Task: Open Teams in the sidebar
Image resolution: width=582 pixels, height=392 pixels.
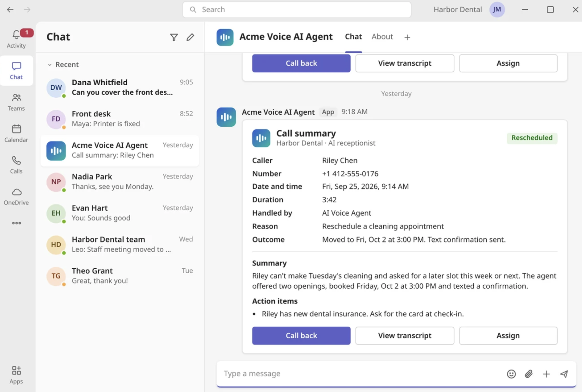Action: (x=16, y=102)
